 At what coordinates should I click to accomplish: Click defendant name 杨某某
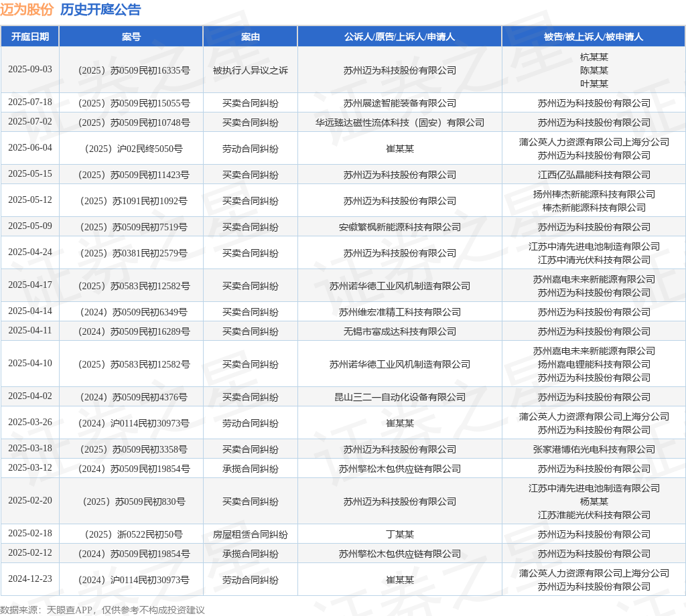[x=594, y=502]
